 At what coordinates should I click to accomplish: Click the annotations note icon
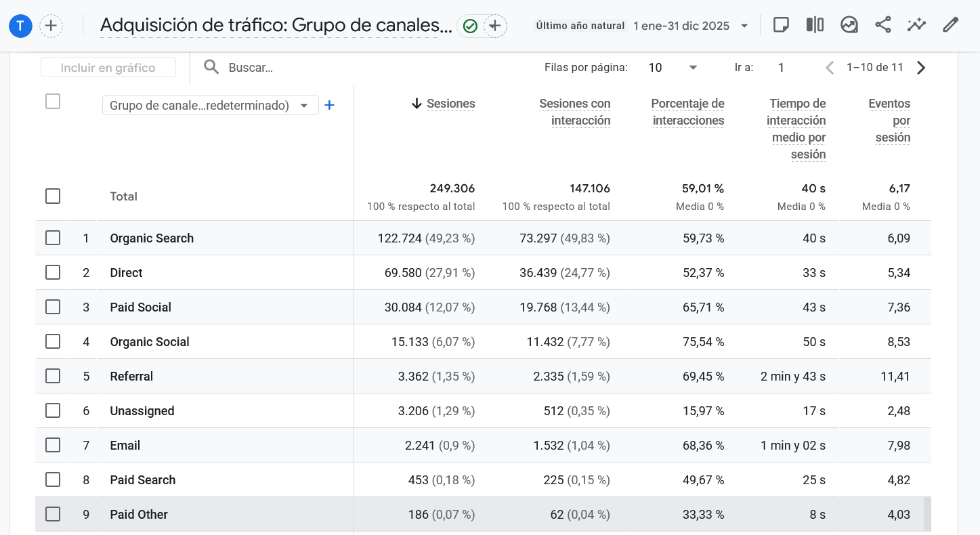tap(781, 26)
